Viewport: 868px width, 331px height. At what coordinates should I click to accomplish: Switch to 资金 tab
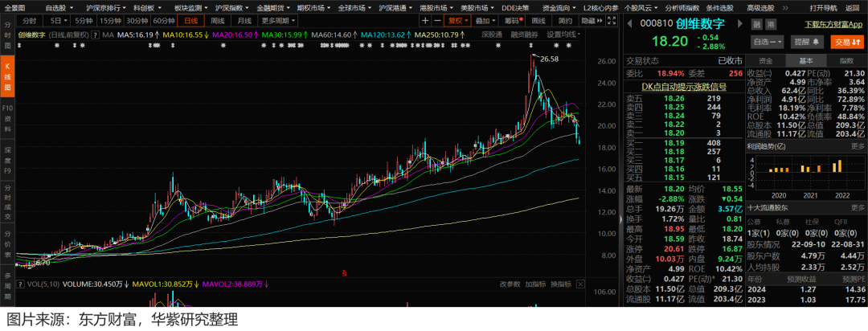(x=766, y=60)
